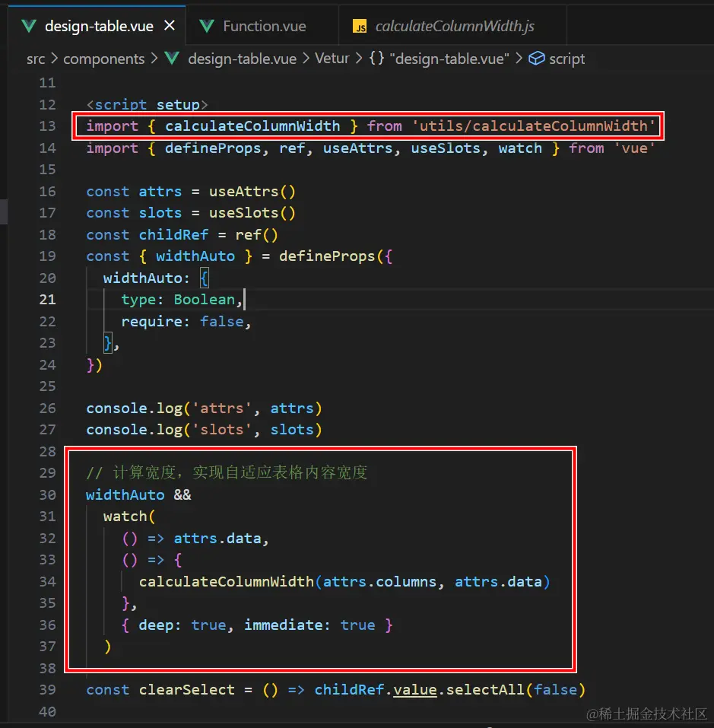
Task: Click 'widthAuto &&' expression on line 30
Action: click(138, 495)
